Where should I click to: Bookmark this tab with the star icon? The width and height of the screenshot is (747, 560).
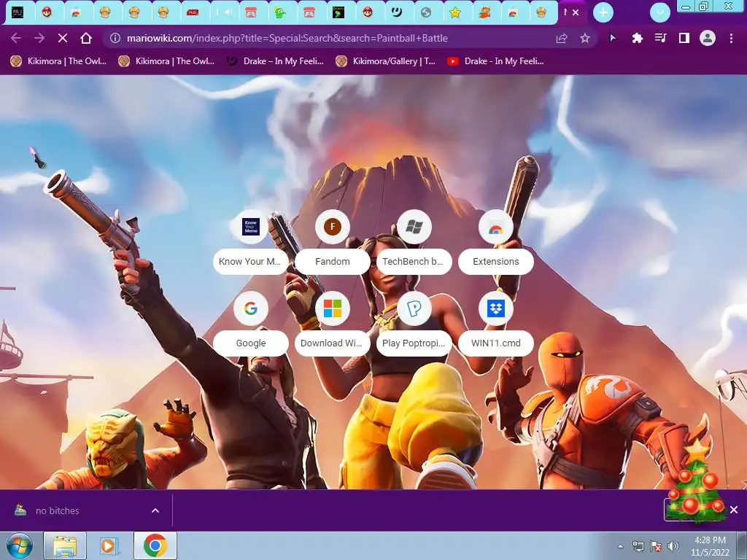(x=585, y=38)
